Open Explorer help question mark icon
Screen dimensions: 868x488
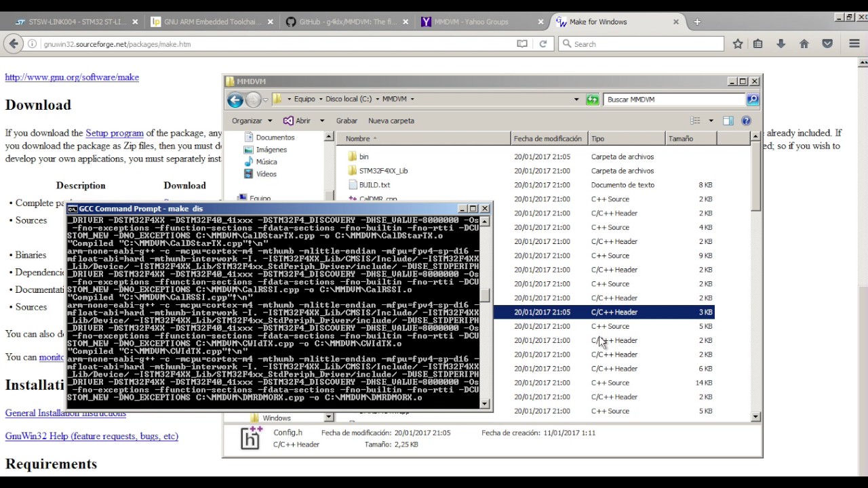(746, 121)
